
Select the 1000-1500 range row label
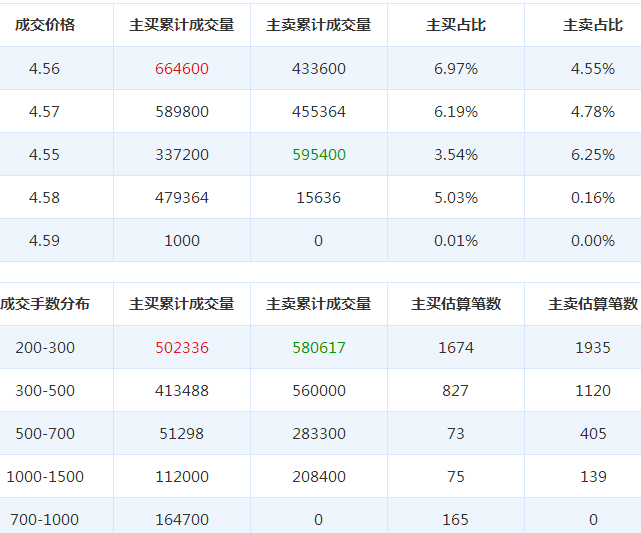click(x=45, y=476)
